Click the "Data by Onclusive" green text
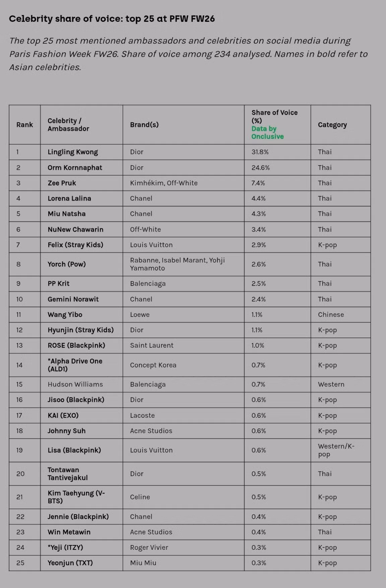The image size is (386, 588). tap(267, 132)
